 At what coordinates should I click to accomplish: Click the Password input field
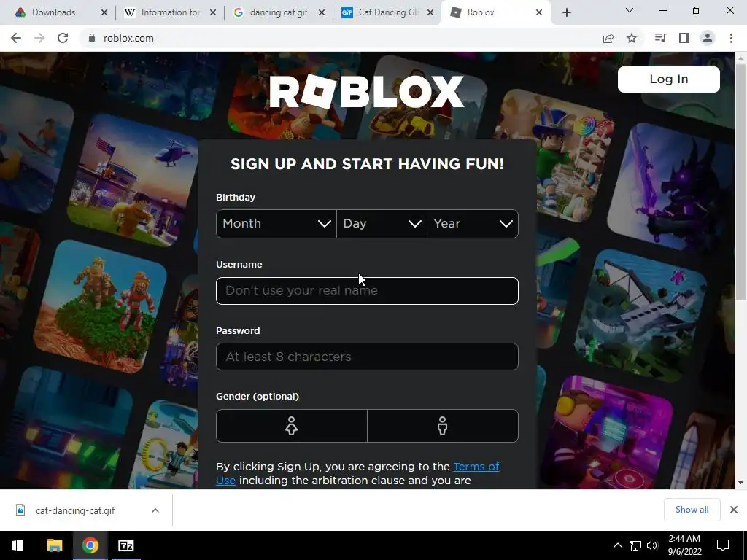tap(367, 357)
